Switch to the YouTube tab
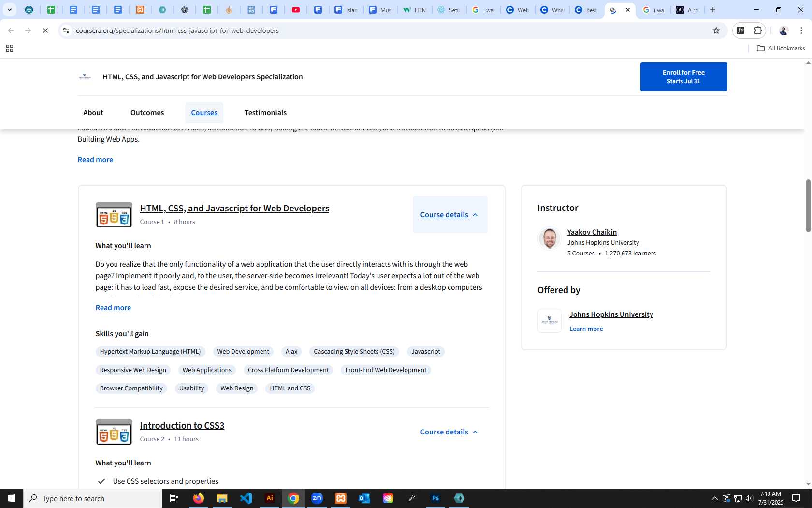 coord(296,10)
